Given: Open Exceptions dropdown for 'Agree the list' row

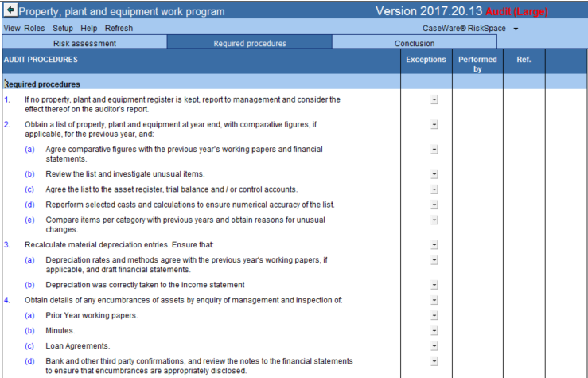Looking at the screenshot, I should (434, 189).
